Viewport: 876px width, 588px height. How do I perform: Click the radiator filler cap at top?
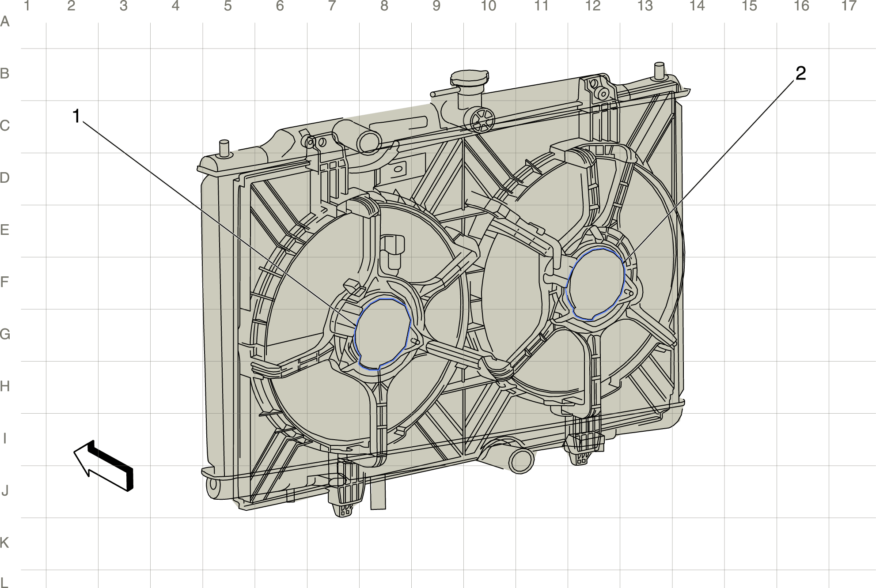[469, 78]
